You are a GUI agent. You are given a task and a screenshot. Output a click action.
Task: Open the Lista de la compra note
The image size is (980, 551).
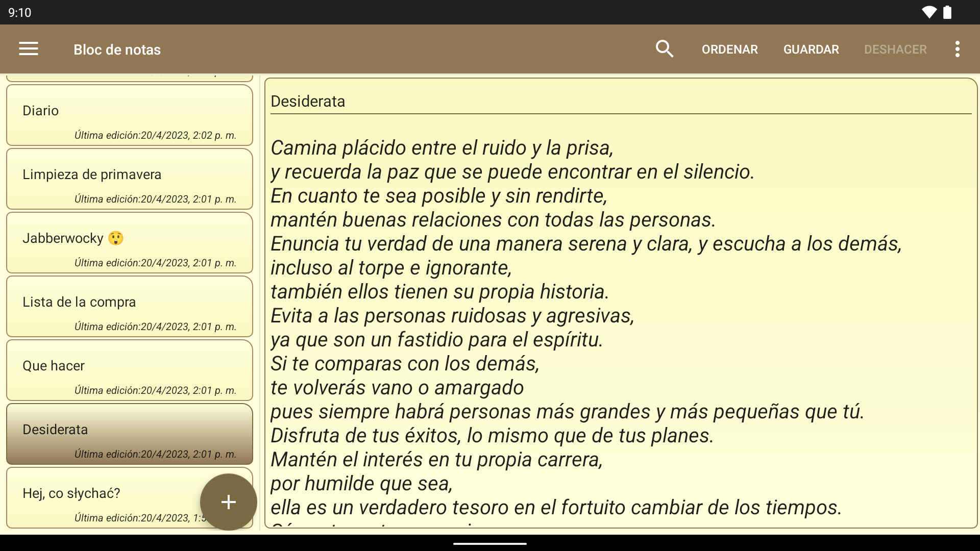(129, 307)
